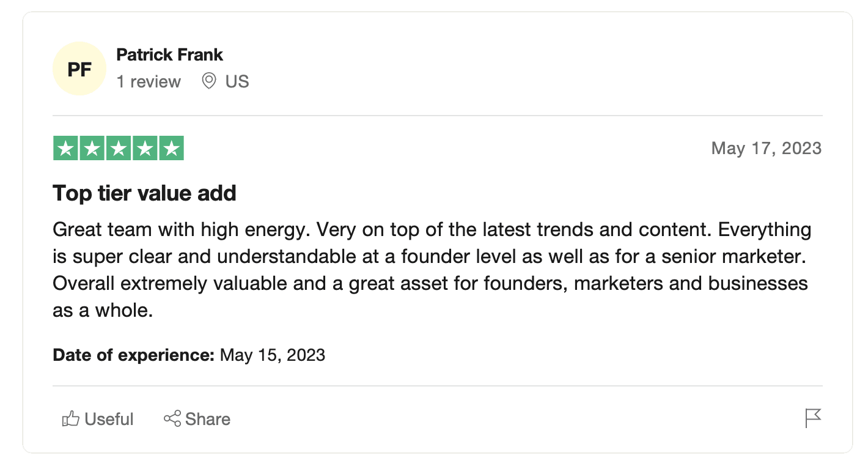The height and width of the screenshot is (466, 868).
Task: Click the share network icon
Action: point(172,419)
